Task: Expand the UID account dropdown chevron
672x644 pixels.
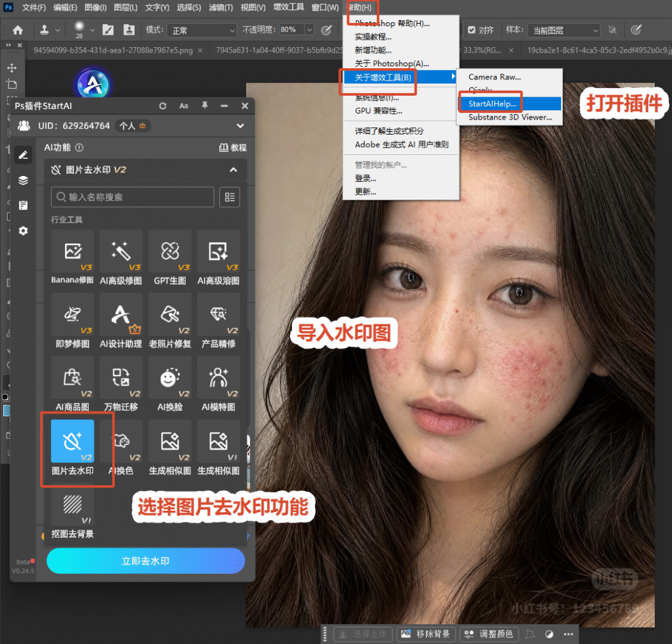Action: coord(240,126)
